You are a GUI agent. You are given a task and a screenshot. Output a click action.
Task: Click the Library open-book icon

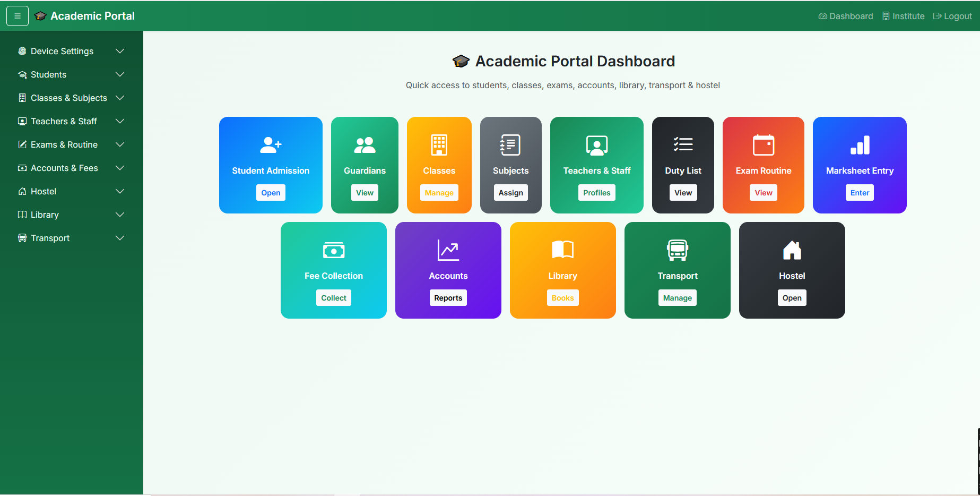click(562, 249)
